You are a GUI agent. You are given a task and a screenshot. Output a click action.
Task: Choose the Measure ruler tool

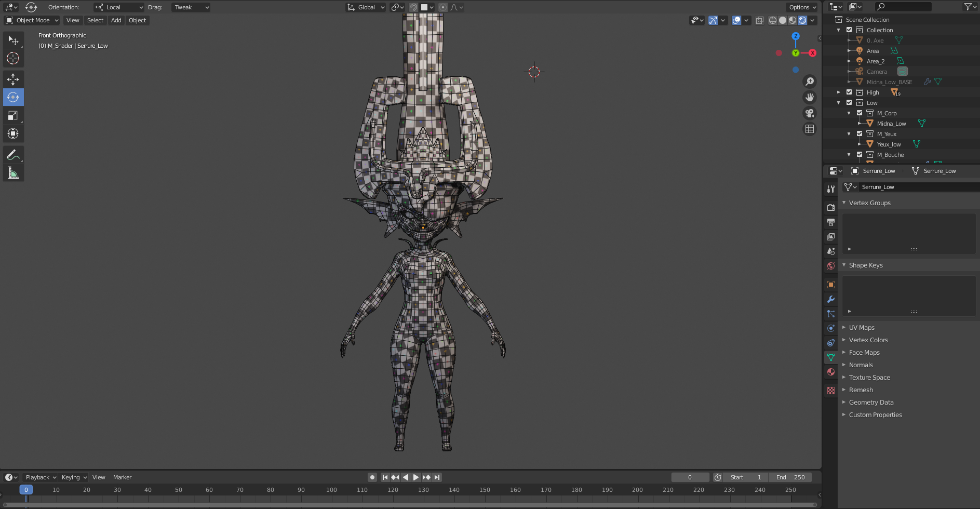click(x=13, y=173)
